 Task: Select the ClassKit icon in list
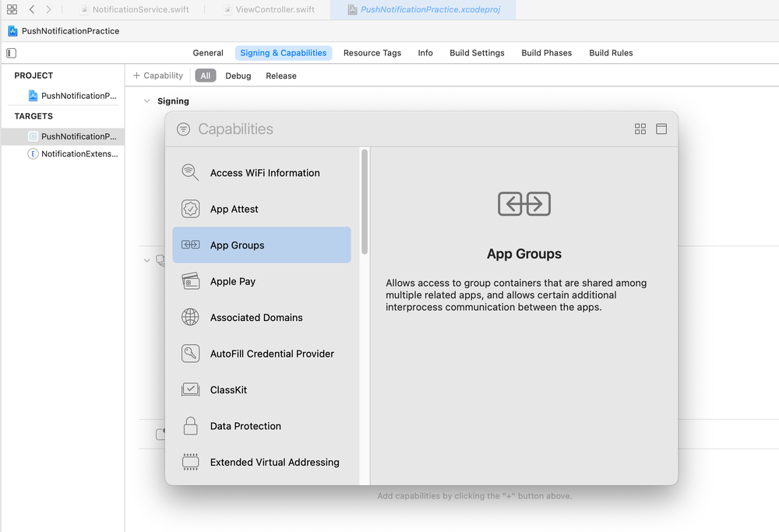tap(190, 389)
